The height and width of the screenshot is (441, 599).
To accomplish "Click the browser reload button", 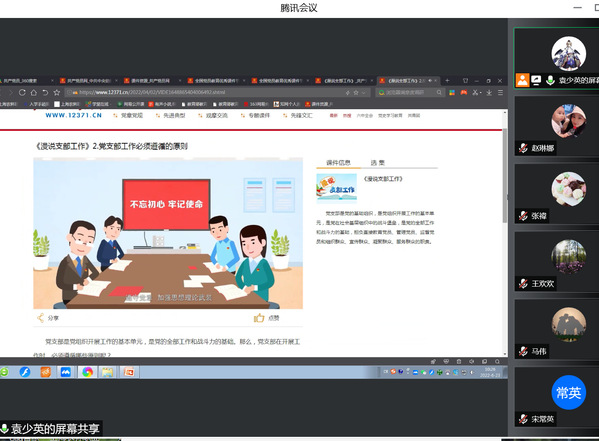I will pos(22,92).
